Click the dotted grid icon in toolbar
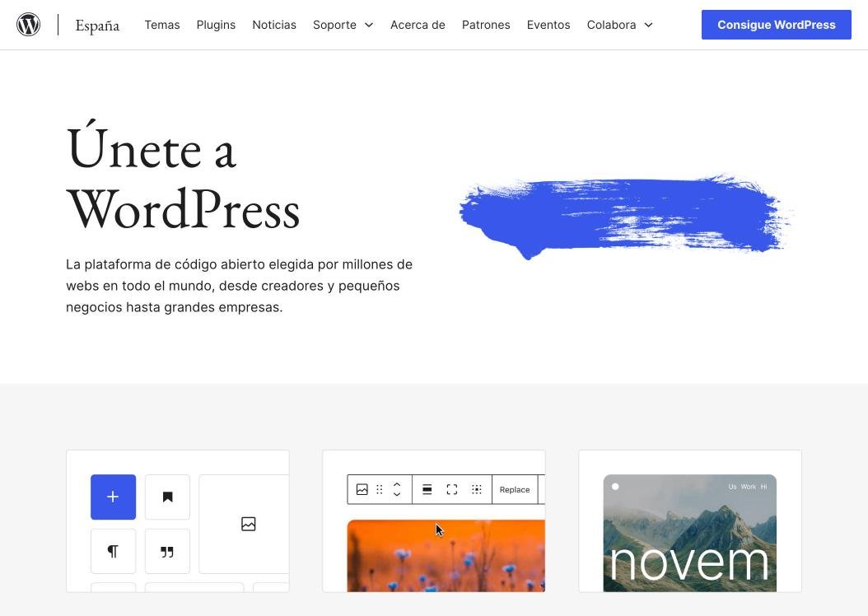The height and width of the screenshot is (616, 868). [477, 489]
